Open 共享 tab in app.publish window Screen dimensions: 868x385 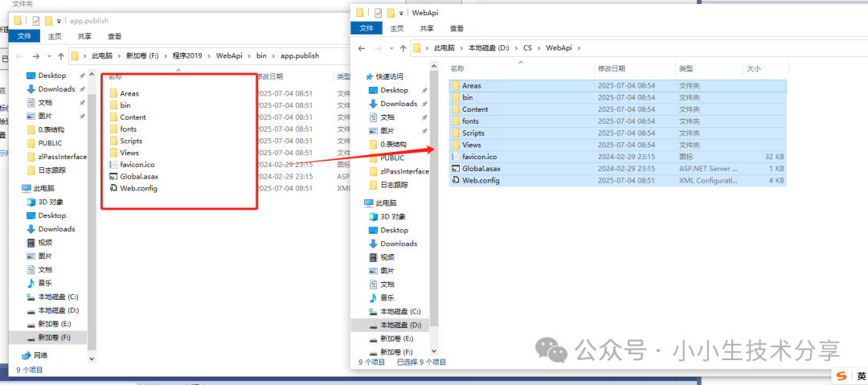click(x=84, y=36)
